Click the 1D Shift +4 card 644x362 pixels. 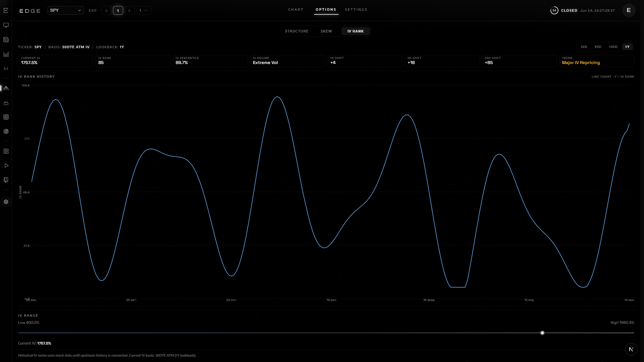(365, 61)
